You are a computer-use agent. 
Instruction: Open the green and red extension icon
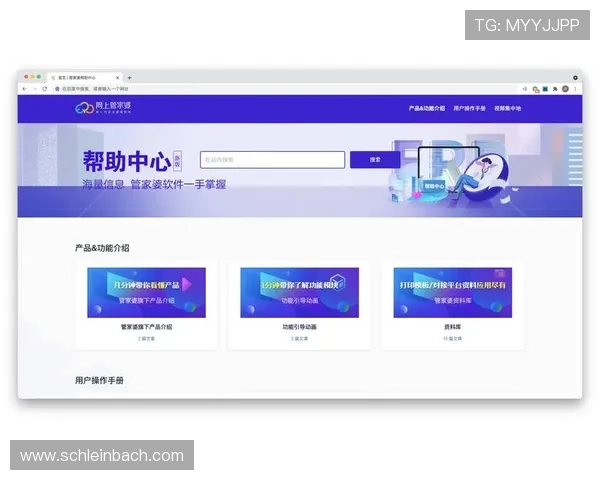click(x=536, y=89)
